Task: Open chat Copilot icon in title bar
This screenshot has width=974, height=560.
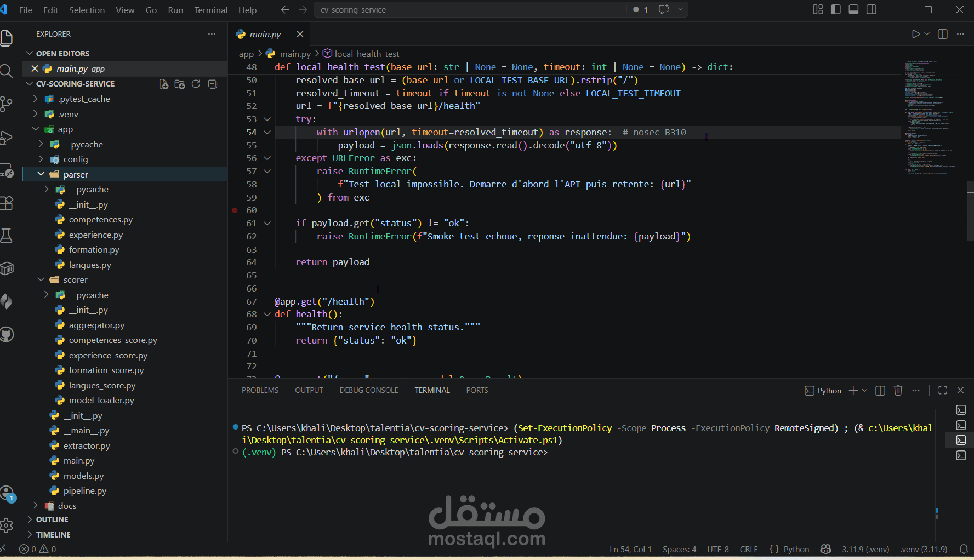Action: point(664,9)
